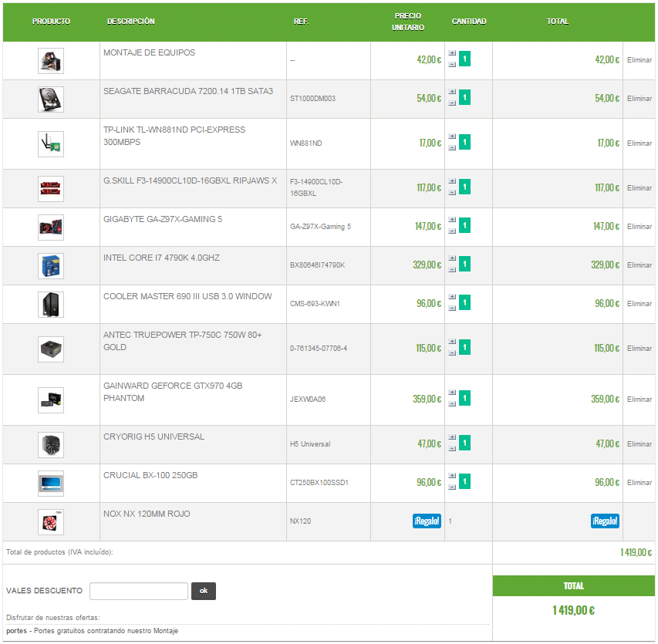Increase quantity of TP-Link TL-WN881ND

point(452,137)
